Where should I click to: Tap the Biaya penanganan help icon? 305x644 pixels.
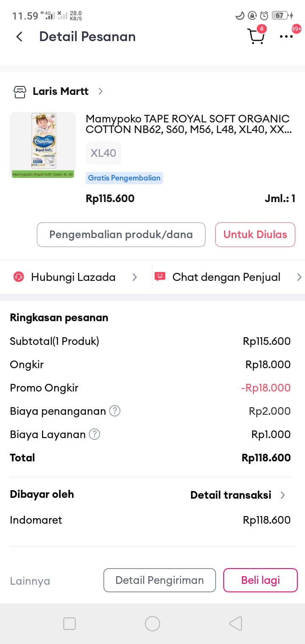click(x=115, y=411)
